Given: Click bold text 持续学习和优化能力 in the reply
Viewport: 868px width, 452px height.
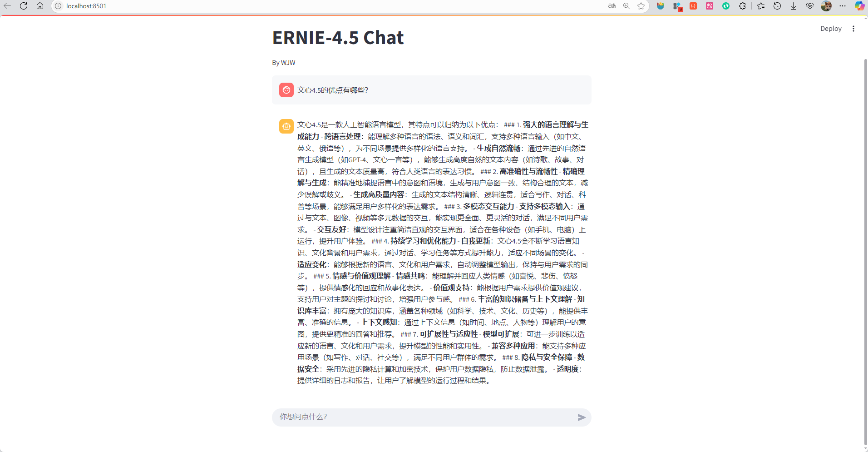Looking at the screenshot, I should coord(423,241).
